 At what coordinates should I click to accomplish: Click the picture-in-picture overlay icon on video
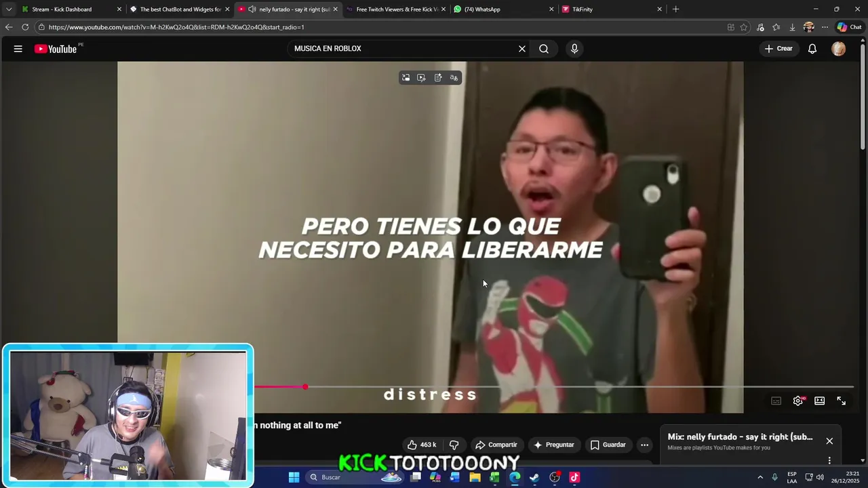pyautogui.click(x=406, y=78)
